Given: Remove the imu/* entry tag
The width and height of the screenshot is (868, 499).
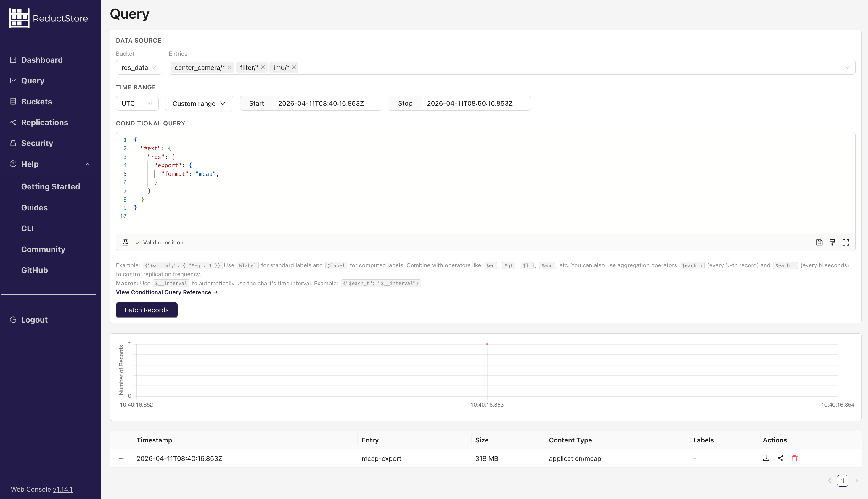Looking at the screenshot, I should tap(294, 67).
